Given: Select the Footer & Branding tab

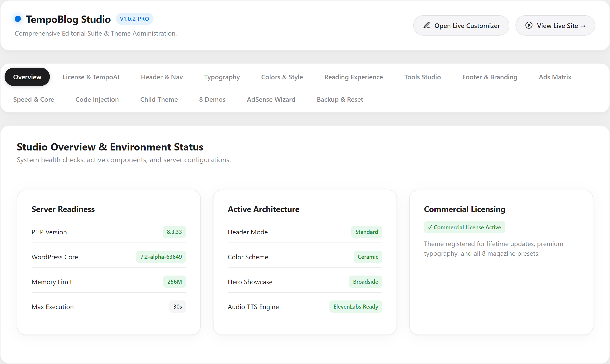Looking at the screenshot, I should point(490,77).
